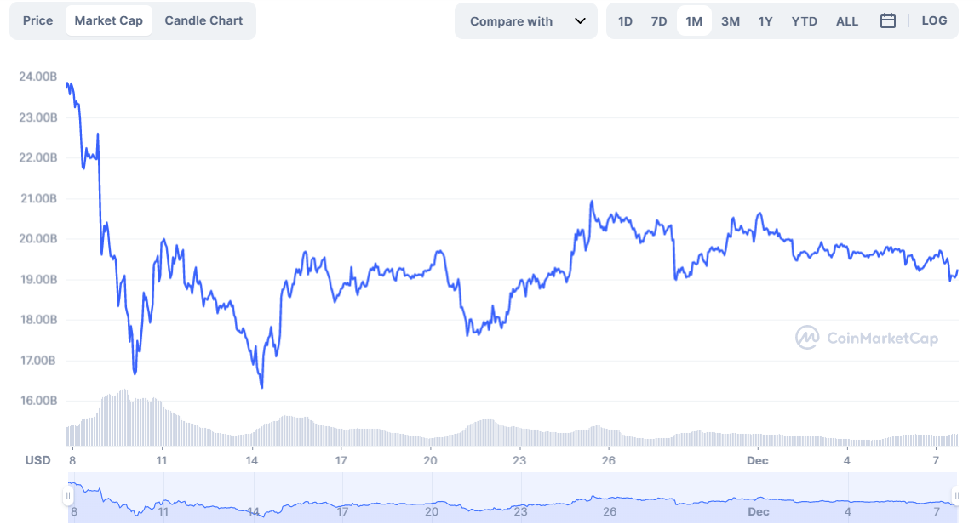The height and width of the screenshot is (530, 980).
Task: Switch chart to 3M range
Action: pos(731,21)
